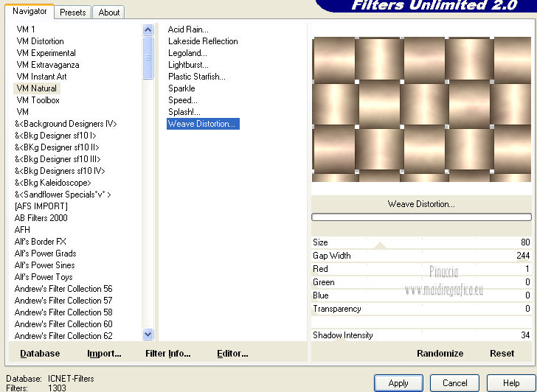Select the VM Extravaganza category
537x392 pixels.
point(48,65)
